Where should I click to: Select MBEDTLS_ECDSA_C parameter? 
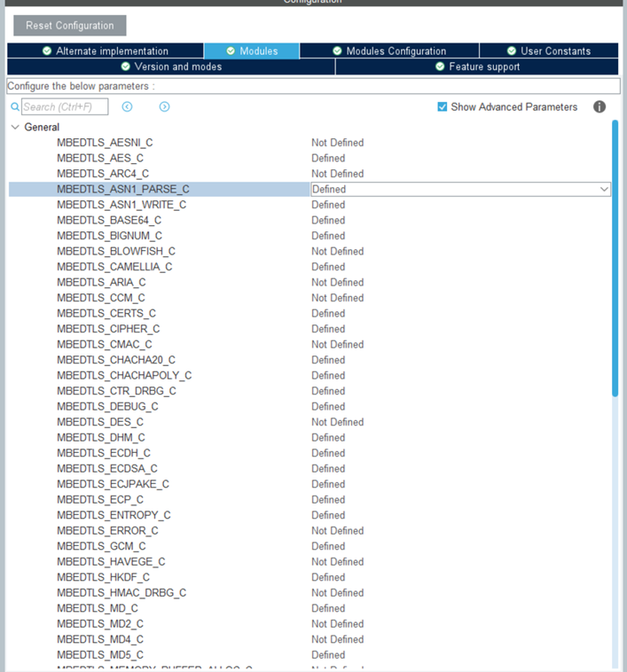point(107,468)
